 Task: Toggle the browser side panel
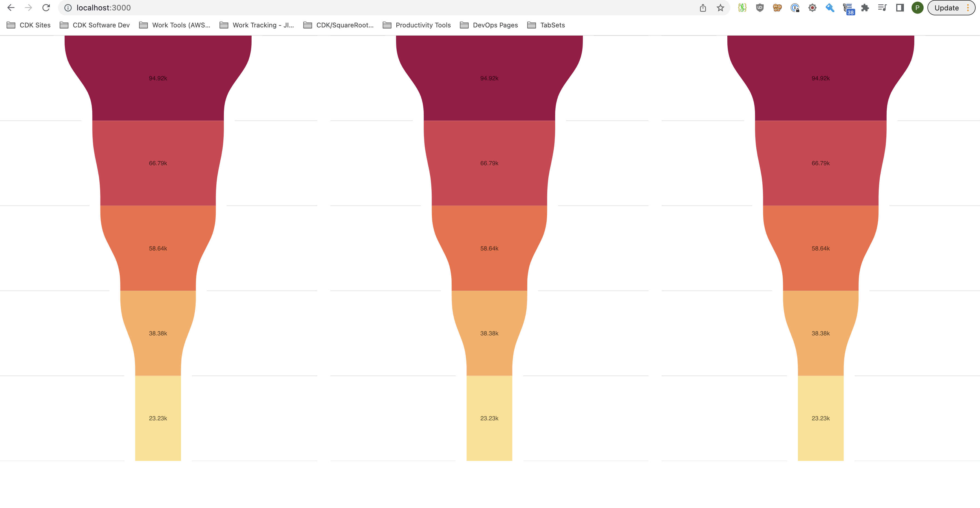click(900, 8)
